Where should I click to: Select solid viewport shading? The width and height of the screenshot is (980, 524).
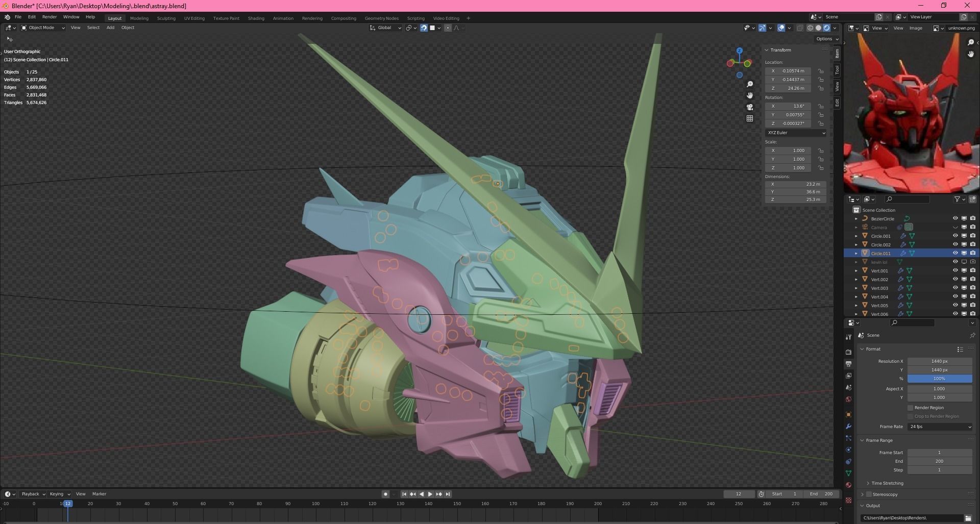(x=818, y=28)
